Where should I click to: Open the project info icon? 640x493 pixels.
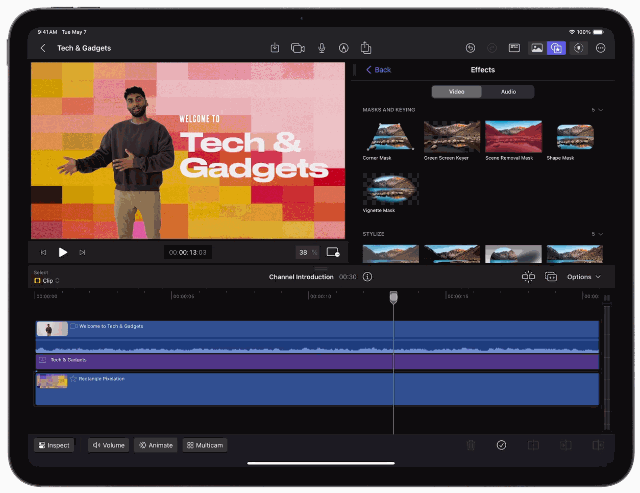point(367,277)
